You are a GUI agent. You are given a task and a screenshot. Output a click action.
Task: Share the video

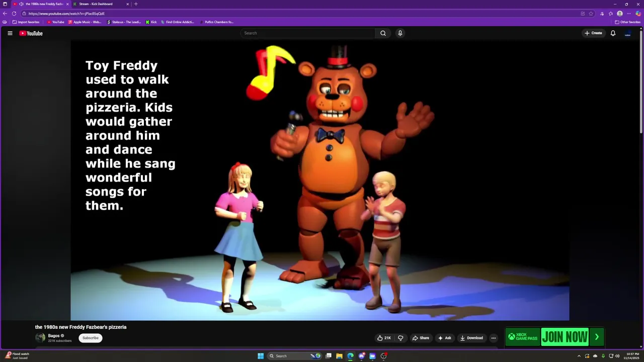[421, 338]
